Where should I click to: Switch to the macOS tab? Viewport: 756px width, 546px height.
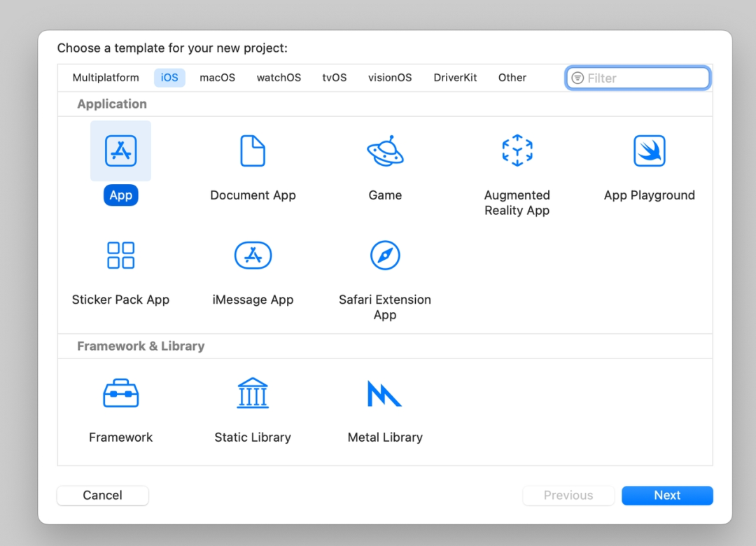(x=218, y=78)
